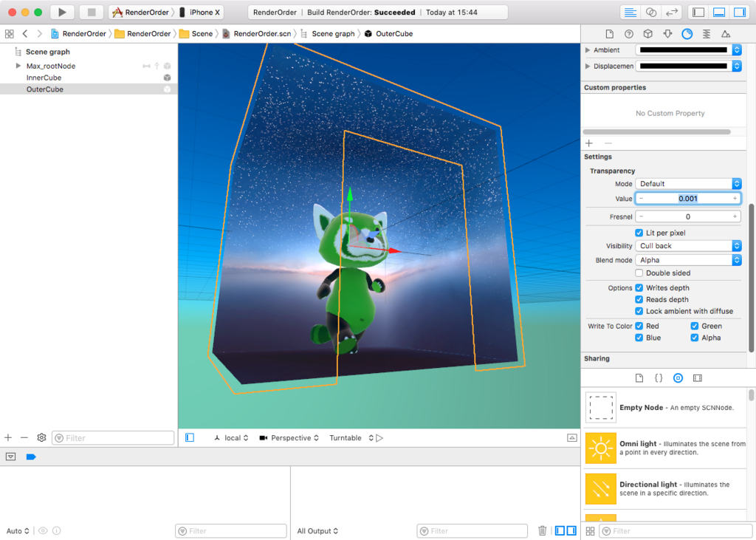
Task: Toggle Lit per pixel checkbox
Action: pos(639,233)
